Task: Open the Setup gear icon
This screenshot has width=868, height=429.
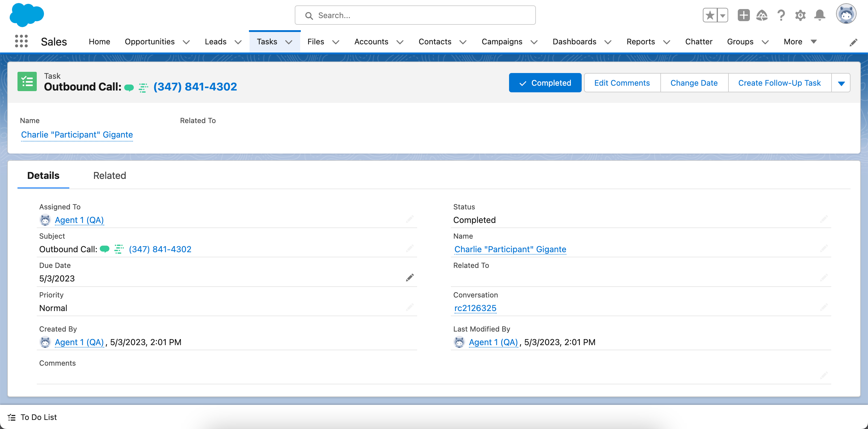Action: click(x=800, y=15)
